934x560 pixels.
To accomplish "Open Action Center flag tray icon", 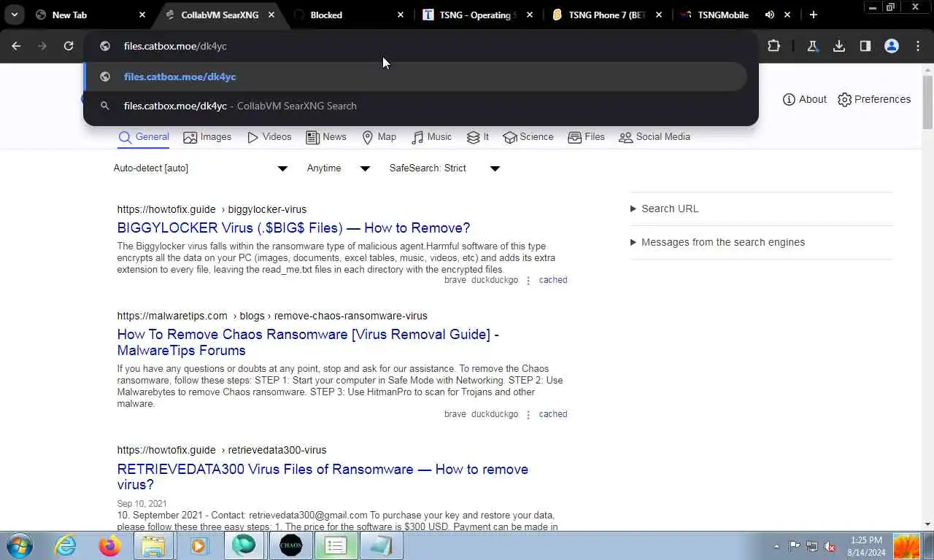I will (x=794, y=546).
